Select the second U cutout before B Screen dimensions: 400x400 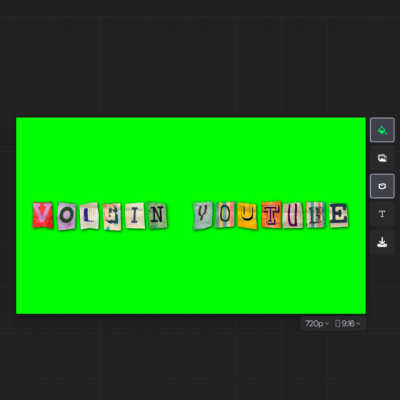[x=293, y=215]
